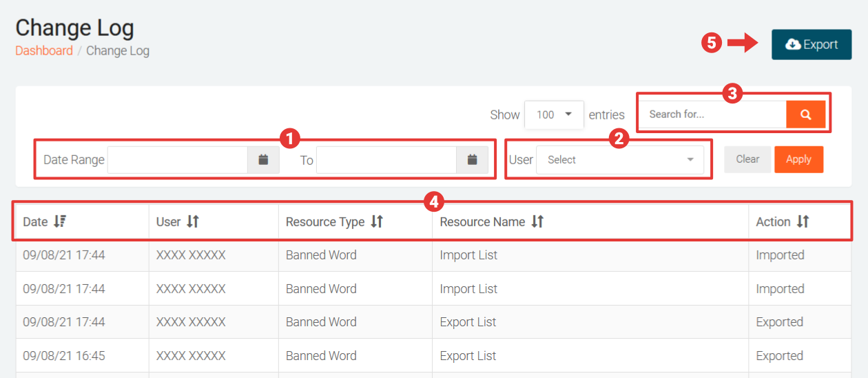The height and width of the screenshot is (378, 868).
Task: Click the orange search magnifier button
Action: click(x=805, y=115)
